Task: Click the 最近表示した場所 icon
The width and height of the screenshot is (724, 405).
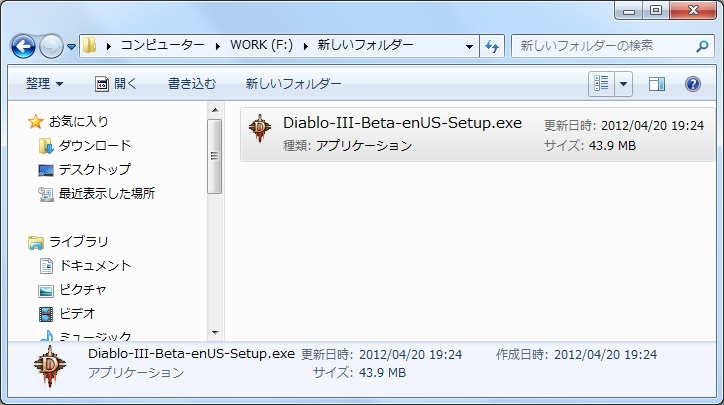Action: [46, 194]
